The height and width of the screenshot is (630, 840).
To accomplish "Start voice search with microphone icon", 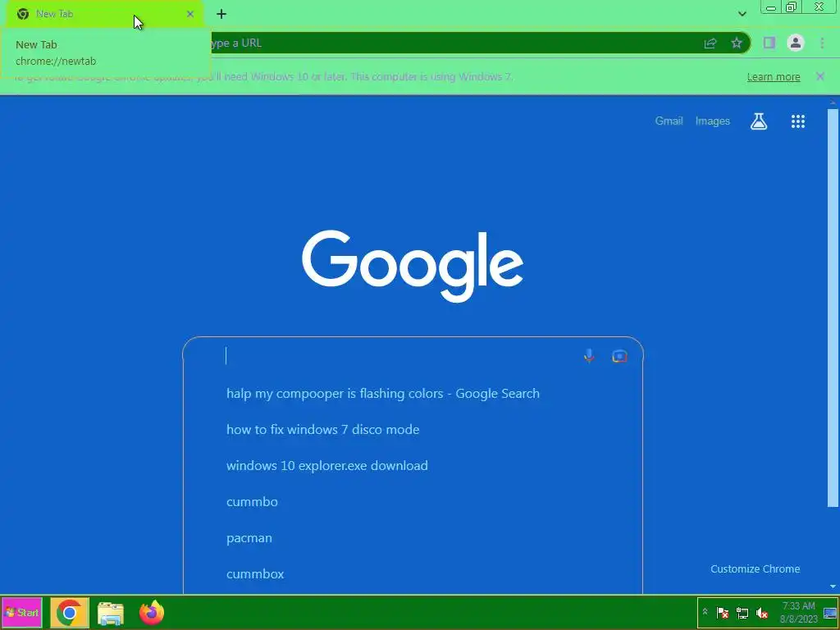I will (x=589, y=356).
